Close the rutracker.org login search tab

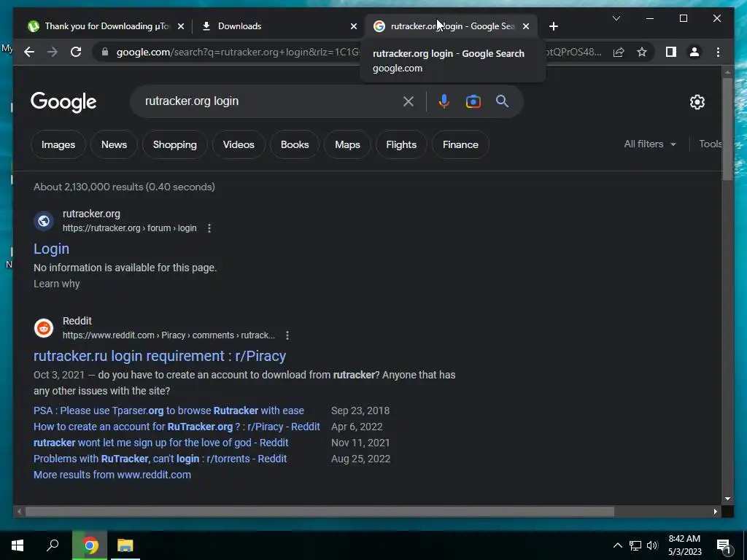[x=526, y=26]
